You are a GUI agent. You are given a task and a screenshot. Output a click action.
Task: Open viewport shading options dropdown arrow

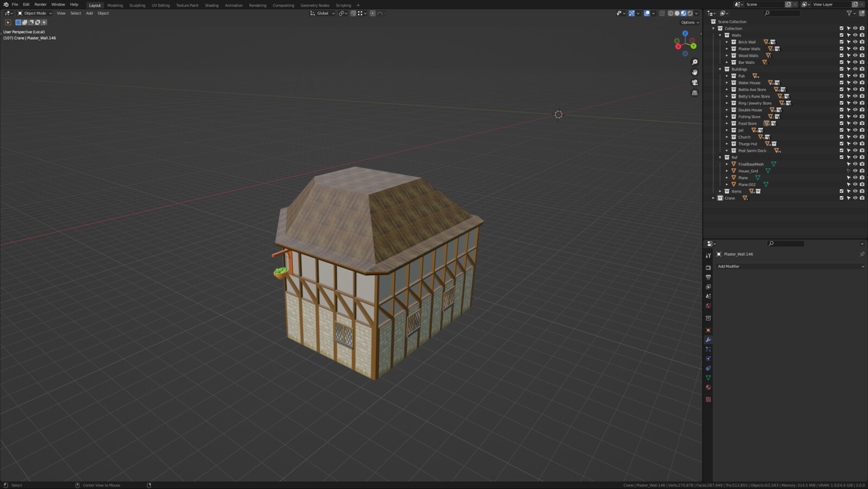(x=697, y=13)
